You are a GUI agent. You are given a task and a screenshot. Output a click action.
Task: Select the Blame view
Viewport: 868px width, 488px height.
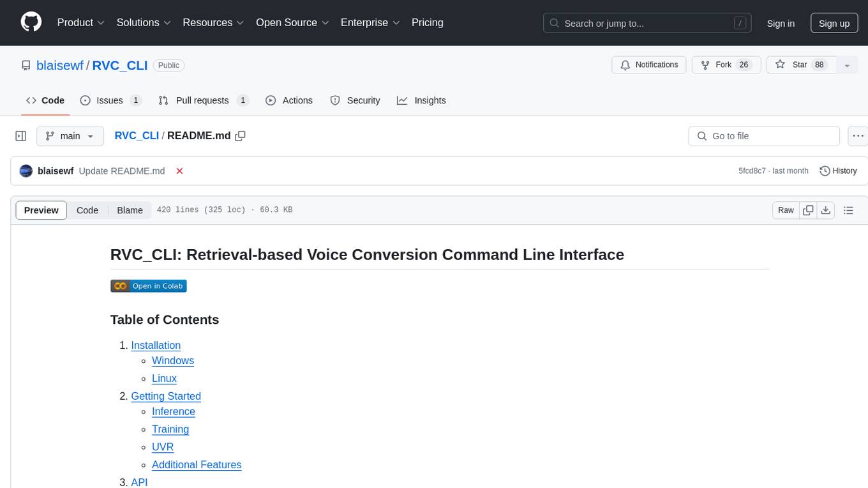(x=130, y=210)
